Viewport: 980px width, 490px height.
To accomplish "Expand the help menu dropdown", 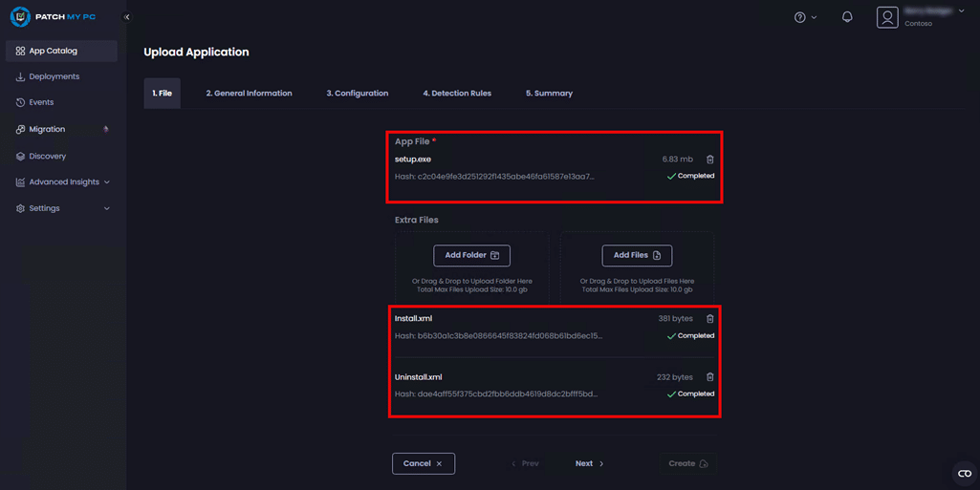I will point(805,17).
